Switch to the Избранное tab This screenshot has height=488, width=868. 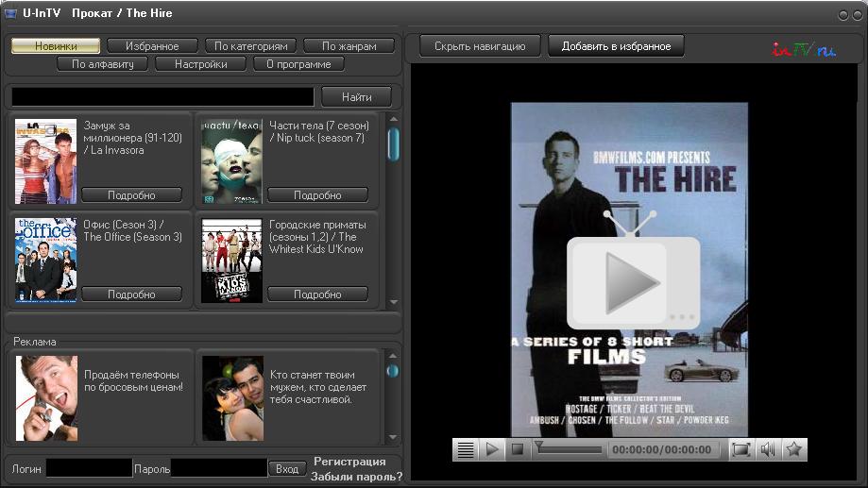(x=152, y=45)
